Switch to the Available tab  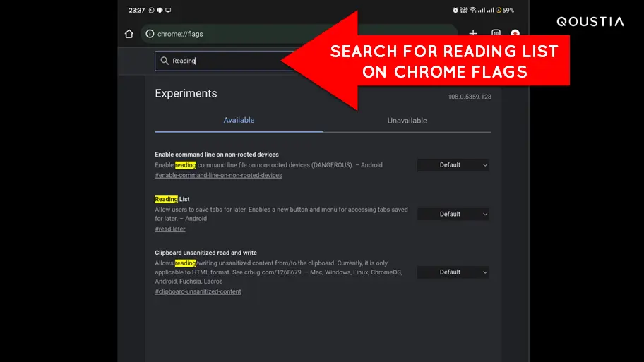(x=239, y=120)
